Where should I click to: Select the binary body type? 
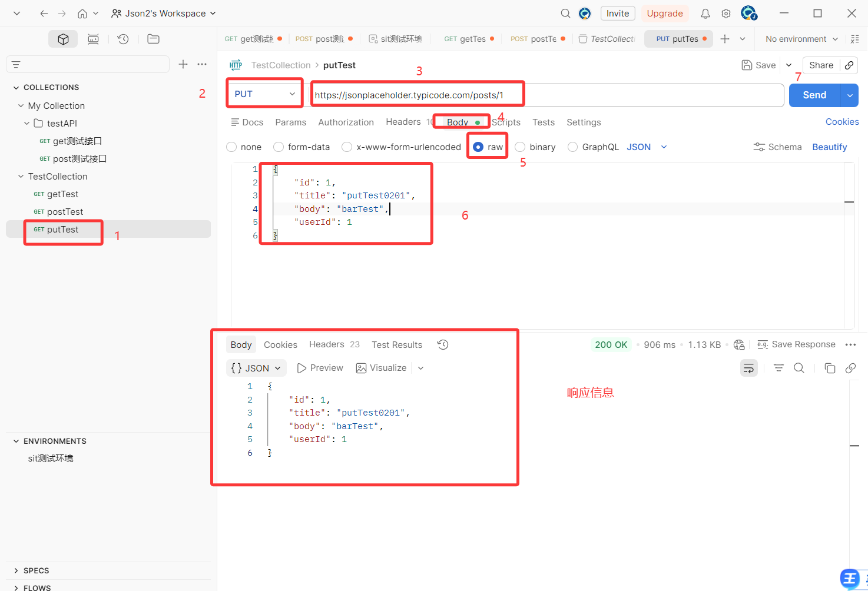click(x=520, y=147)
